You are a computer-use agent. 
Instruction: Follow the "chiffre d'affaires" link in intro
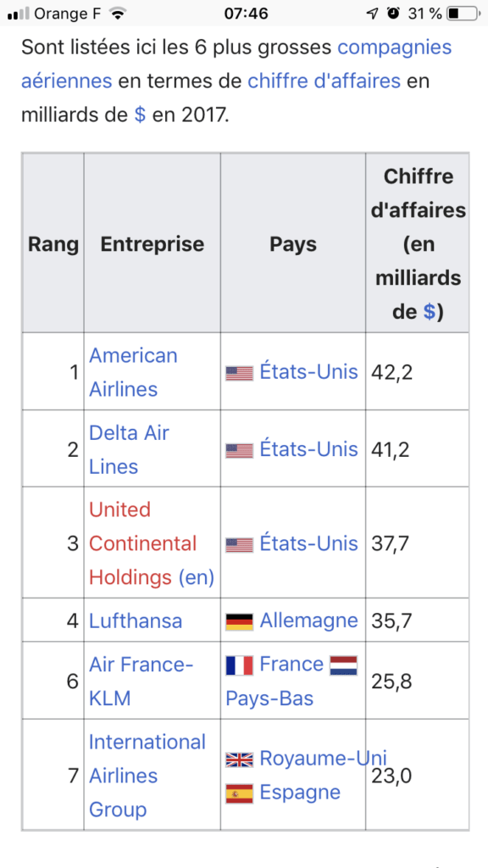[324, 81]
